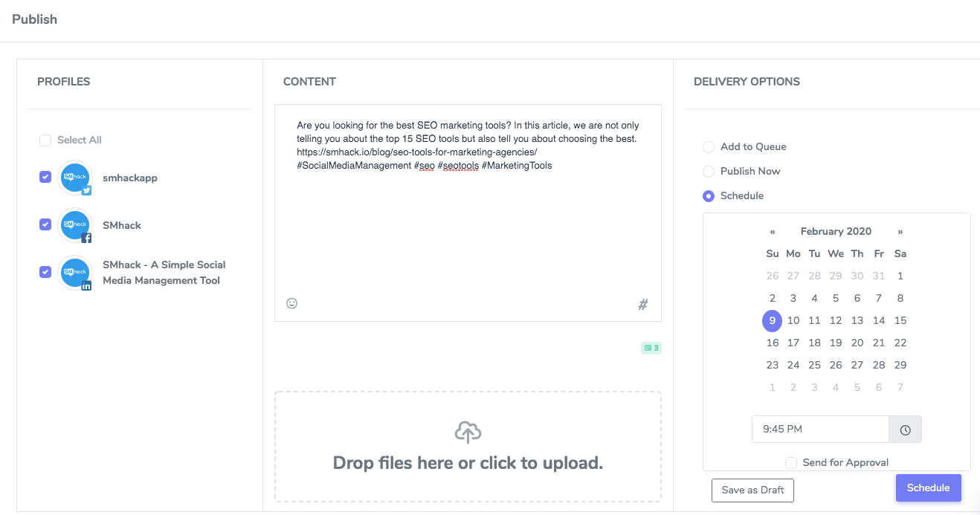Click the hashtag suggestion icon
The height and width of the screenshot is (515, 980).
tap(643, 304)
